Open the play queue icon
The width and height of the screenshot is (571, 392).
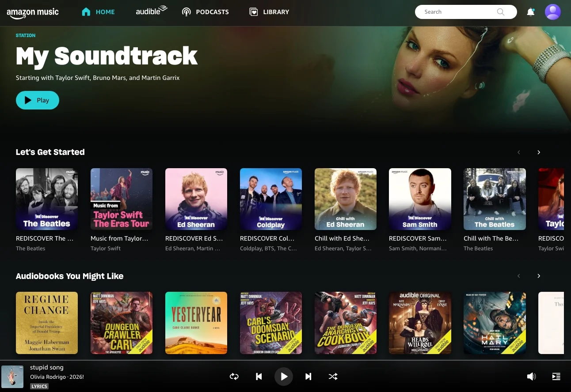click(556, 377)
